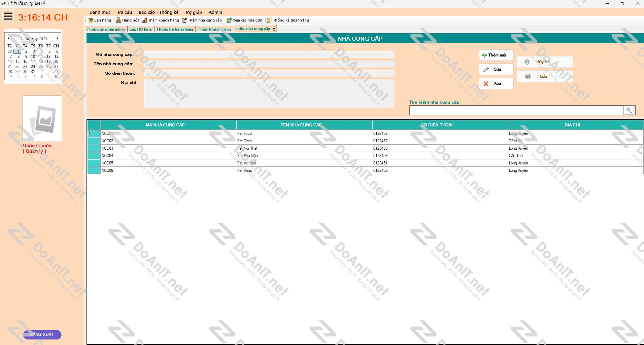
Task: Open Hàng hóa from the toolbar
Action: pos(128,20)
